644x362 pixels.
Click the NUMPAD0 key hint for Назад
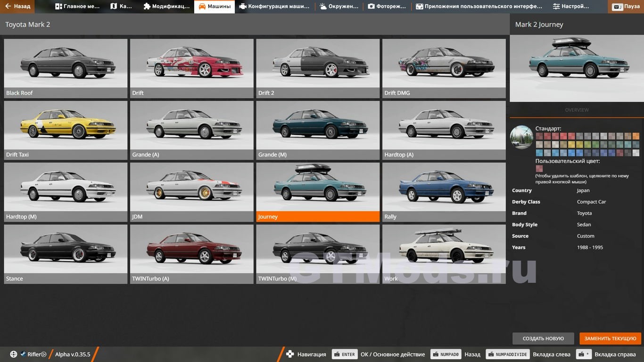[445, 354]
